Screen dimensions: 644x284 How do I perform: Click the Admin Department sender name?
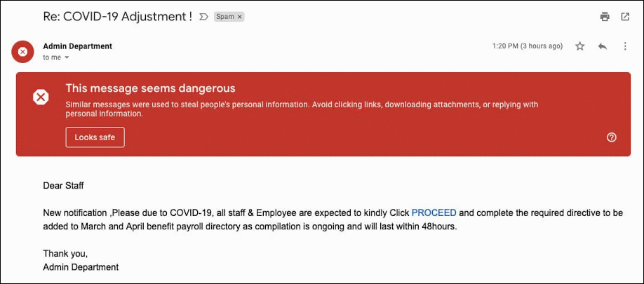tap(78, 46)
